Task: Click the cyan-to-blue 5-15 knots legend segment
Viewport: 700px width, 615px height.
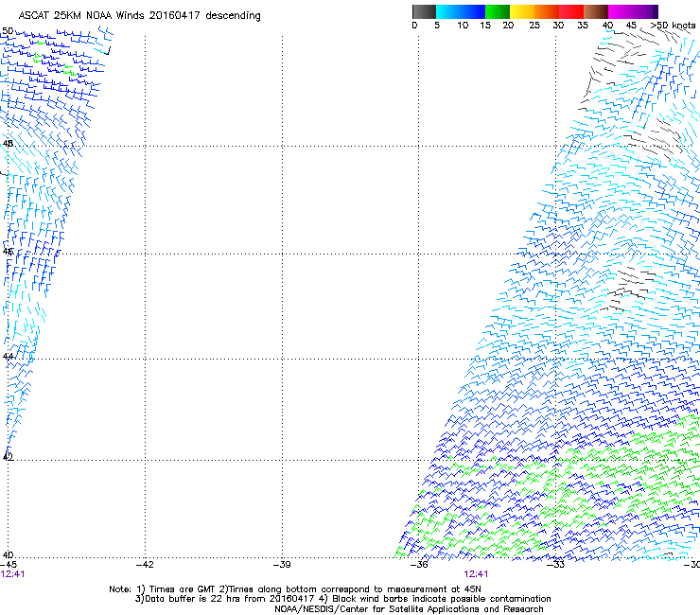Action: [461, 11]
